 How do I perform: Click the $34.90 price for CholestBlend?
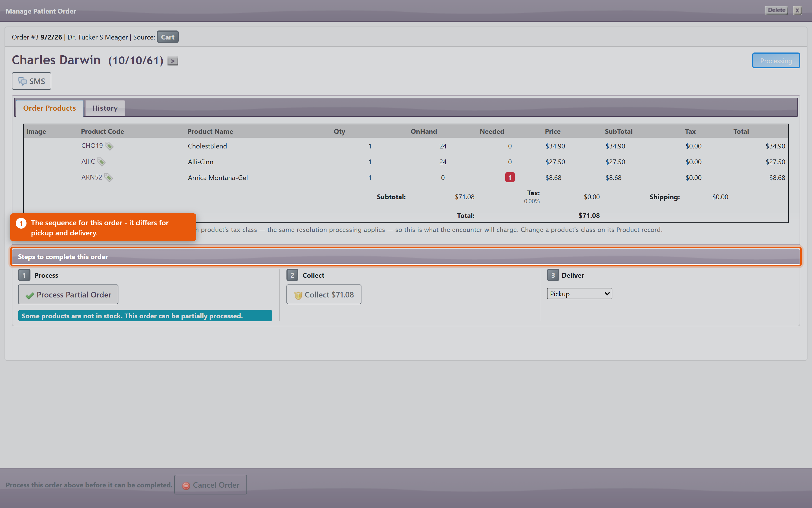(x=555, y=146)
